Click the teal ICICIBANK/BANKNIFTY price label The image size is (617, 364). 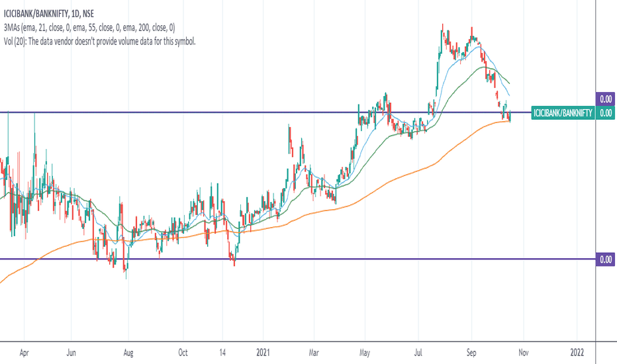[563, 113]
